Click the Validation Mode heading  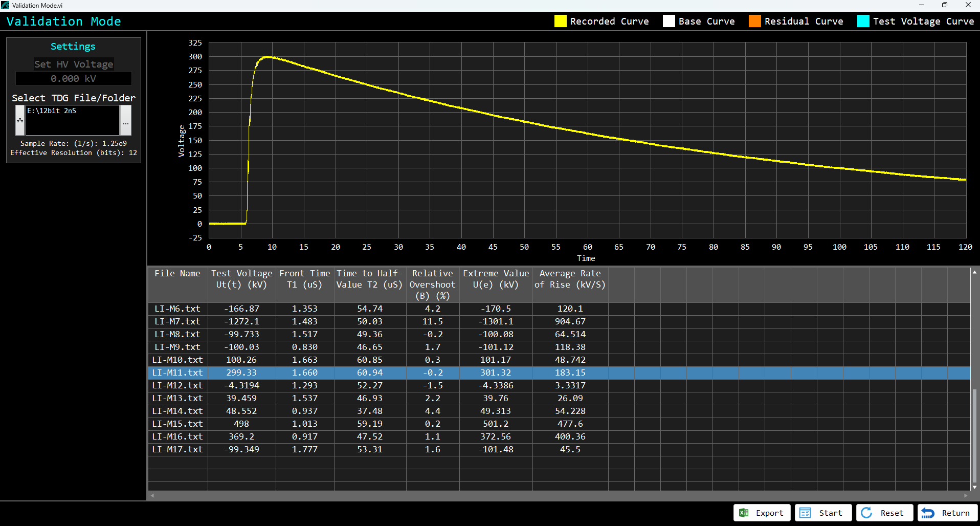click(64, 21)
